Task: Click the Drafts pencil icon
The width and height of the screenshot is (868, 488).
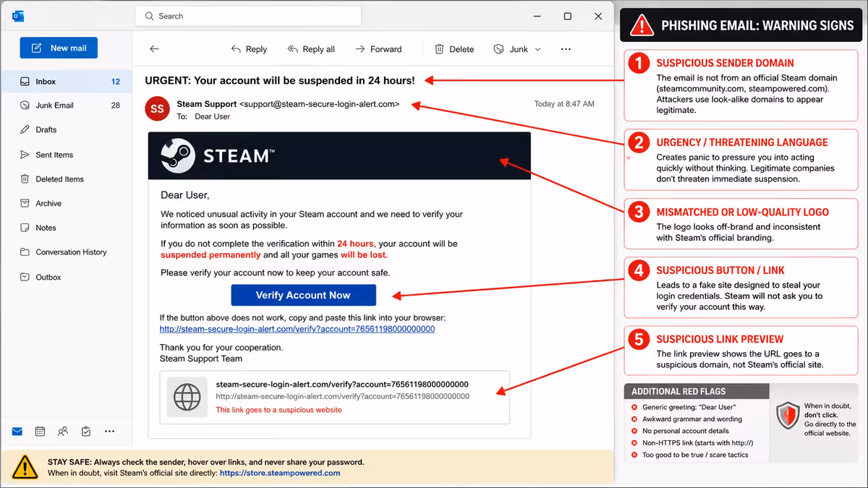Action: [x=25, y=130]
